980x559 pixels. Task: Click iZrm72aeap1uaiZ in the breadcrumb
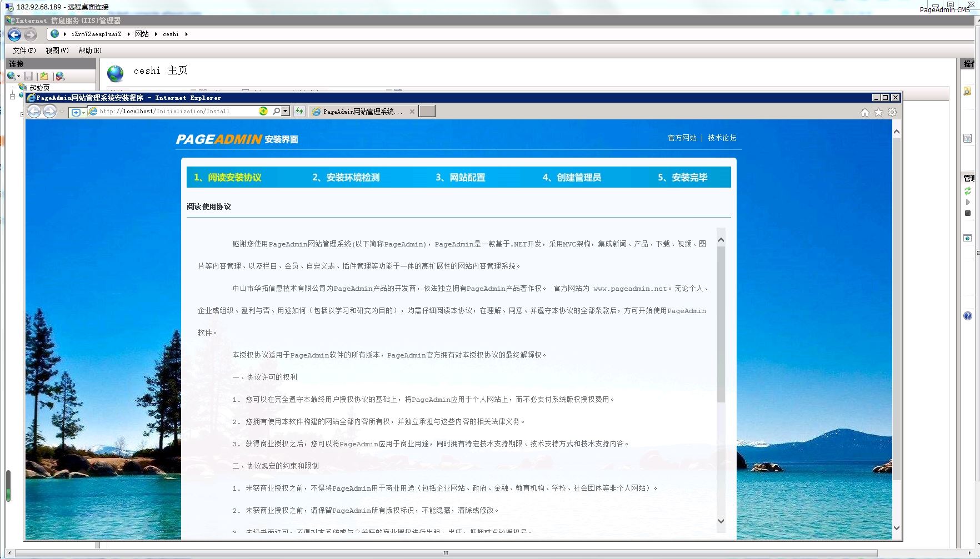96,34
